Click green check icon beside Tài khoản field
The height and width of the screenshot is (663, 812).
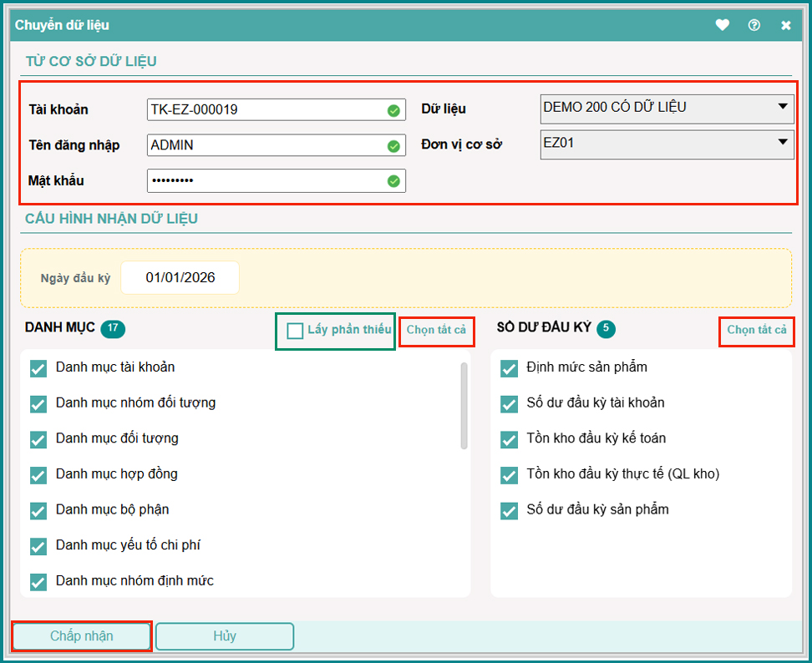click(x=393, y=110)
